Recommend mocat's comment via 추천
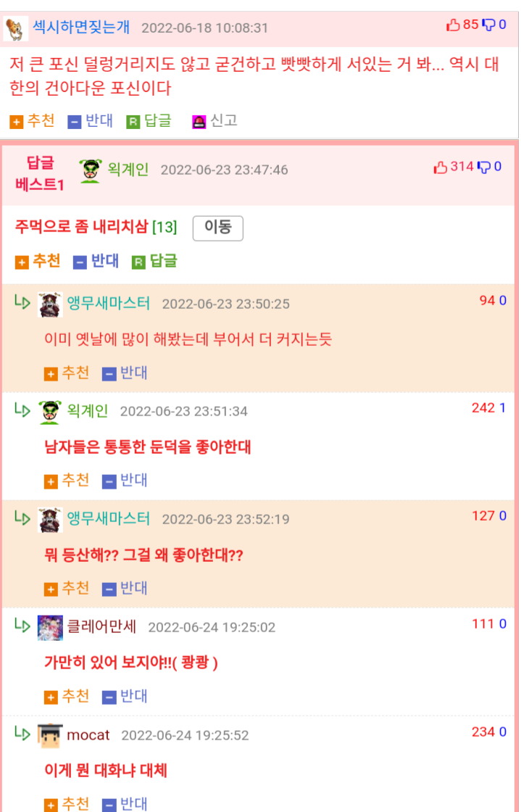521x812 pixels. click(67, 803)
